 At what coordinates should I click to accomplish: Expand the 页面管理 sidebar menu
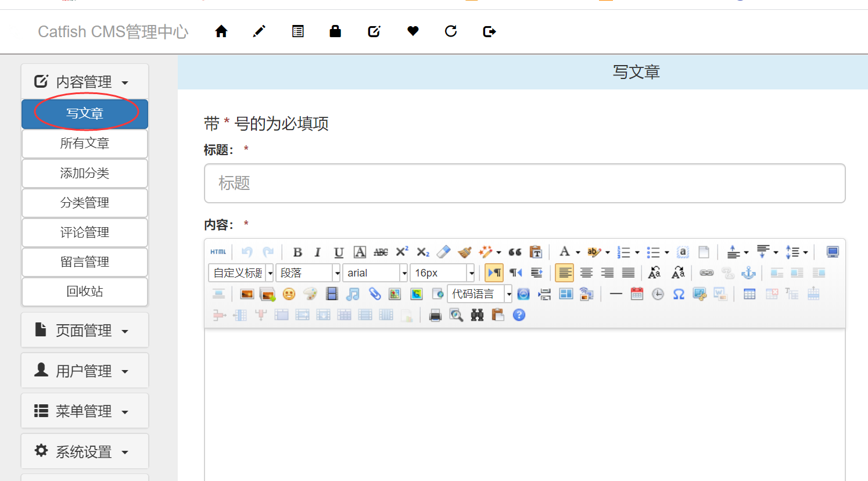pyautogui.click(x=85, y=331)
